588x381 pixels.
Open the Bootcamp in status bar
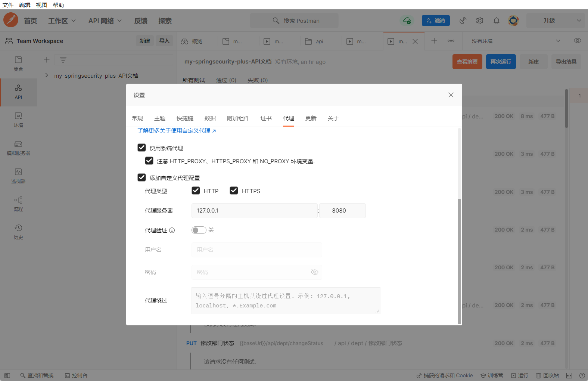(492, 375)
